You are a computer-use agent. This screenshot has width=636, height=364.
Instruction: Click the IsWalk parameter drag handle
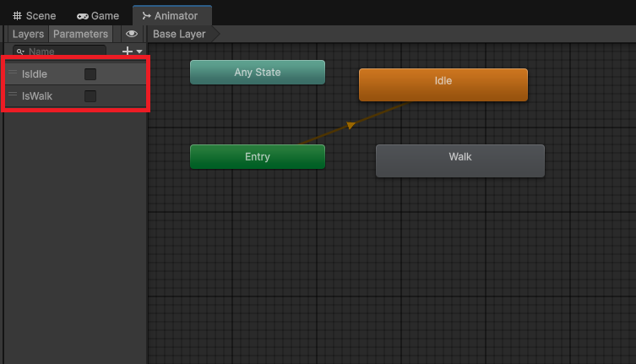click(13, 95)
